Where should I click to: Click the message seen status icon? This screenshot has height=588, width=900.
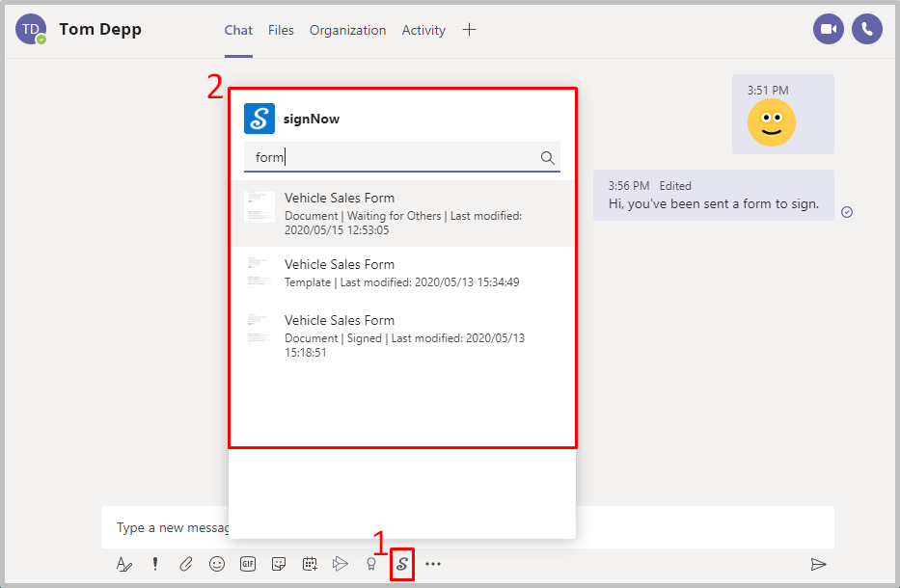(847, 212)
